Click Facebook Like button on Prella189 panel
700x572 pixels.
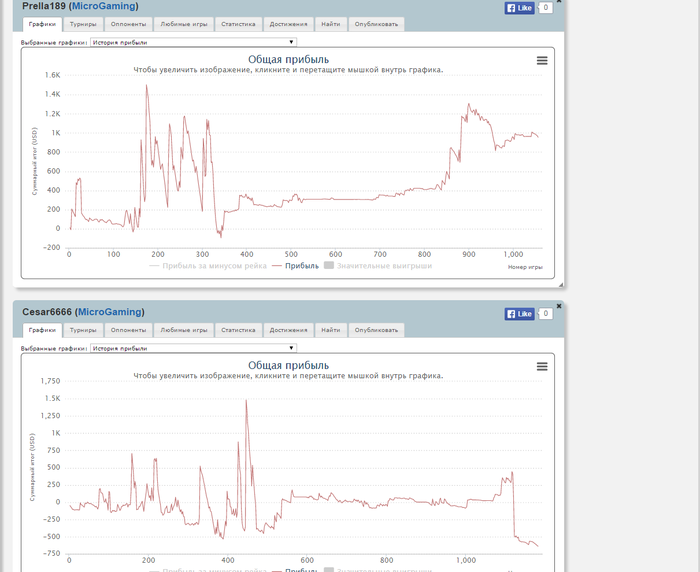point(519,8)
